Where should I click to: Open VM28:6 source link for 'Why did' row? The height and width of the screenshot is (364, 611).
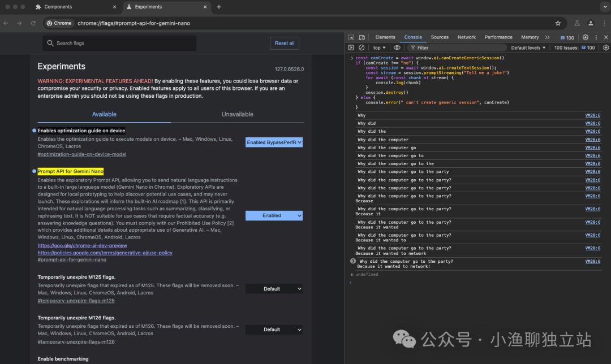point(593,123)
